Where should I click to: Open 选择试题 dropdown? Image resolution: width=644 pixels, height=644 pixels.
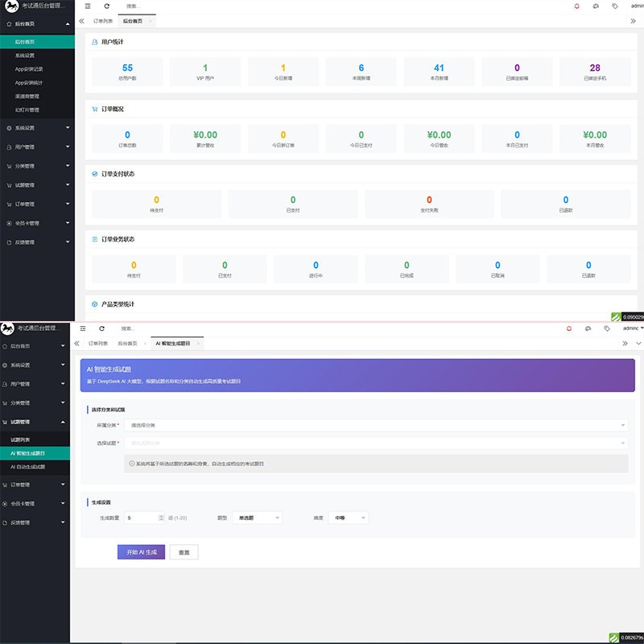376,443
